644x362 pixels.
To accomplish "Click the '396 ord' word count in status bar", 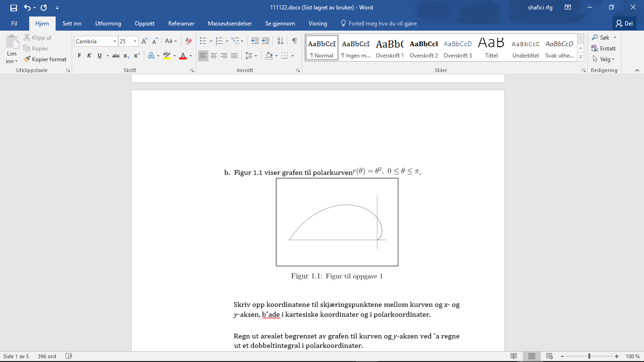I will coord(47,356).
